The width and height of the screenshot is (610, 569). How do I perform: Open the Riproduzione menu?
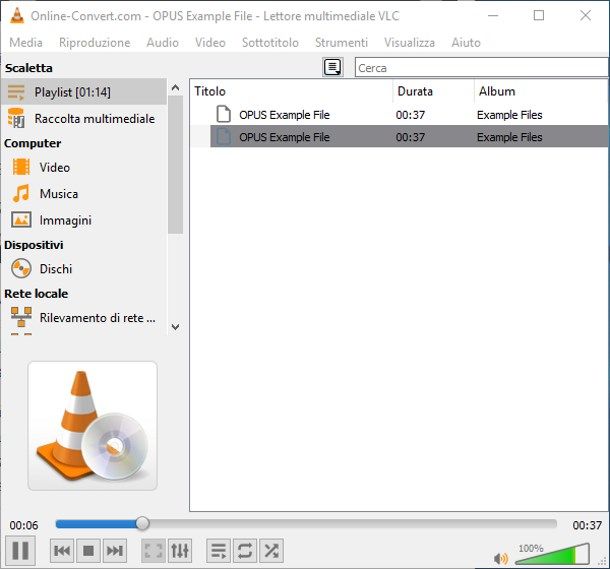95,42
